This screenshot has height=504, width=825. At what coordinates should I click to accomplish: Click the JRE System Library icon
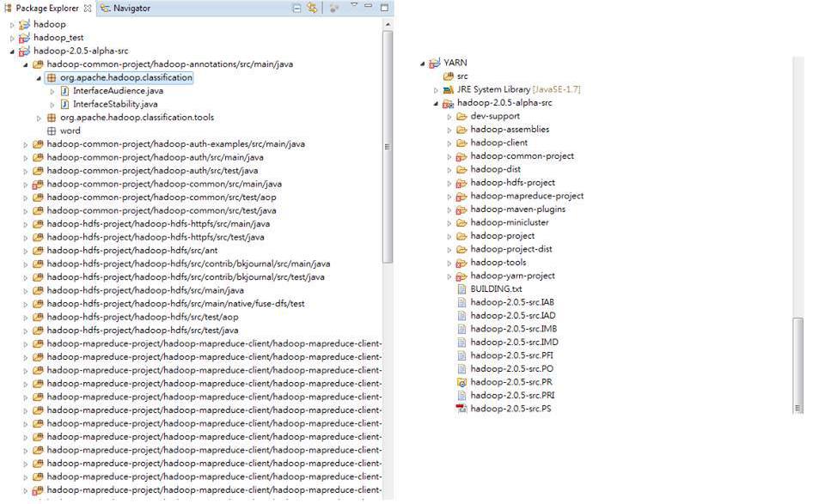[x=449, y=90]
